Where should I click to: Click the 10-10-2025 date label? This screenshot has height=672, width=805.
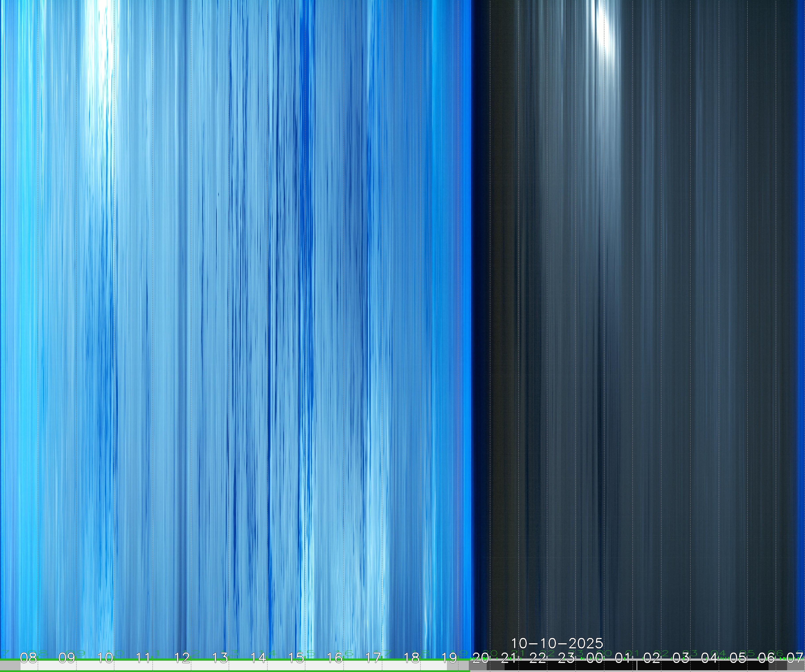click(x=557, y=643)
